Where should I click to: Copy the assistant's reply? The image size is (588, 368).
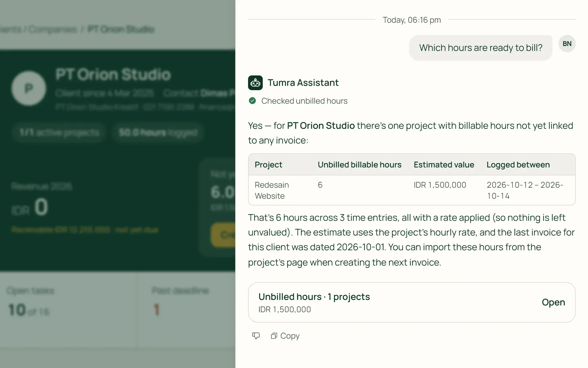(x=285, y=336)
